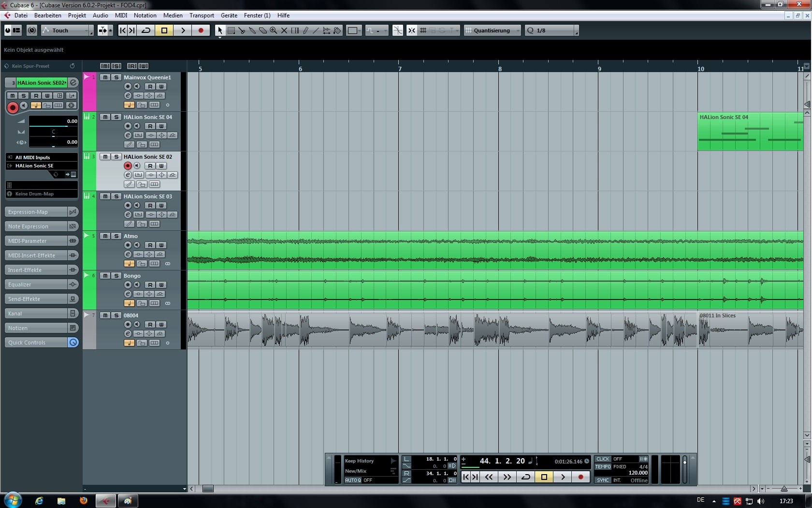
Task: Open Firefox from Windows taskbar
Action: [84, 501]
